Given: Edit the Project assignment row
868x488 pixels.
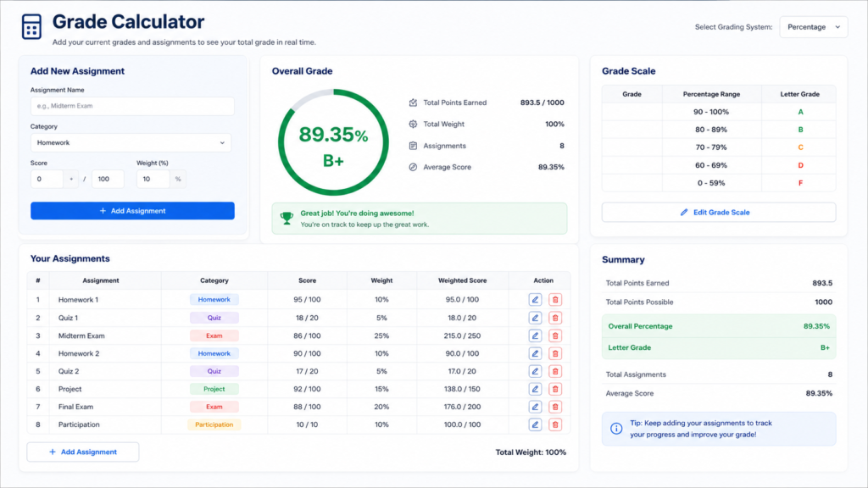Looking at the screenshot, I should click(x=535, y=389).
